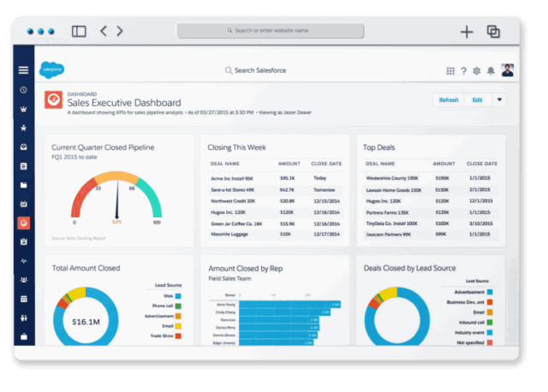Image resolution: width=548 pixels, height=392 pixels.
Task: Open favorites star icon in sidebar
Action: (x=23, y=128)
